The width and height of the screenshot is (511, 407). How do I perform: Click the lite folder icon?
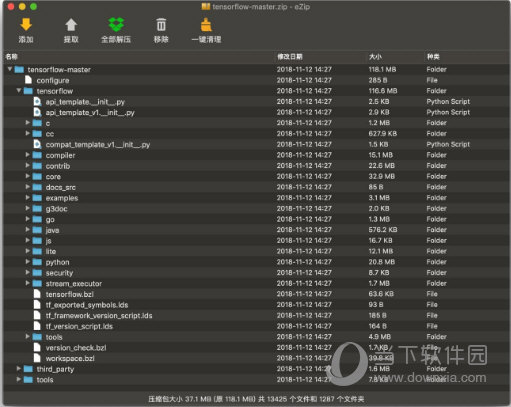[37, 251]
